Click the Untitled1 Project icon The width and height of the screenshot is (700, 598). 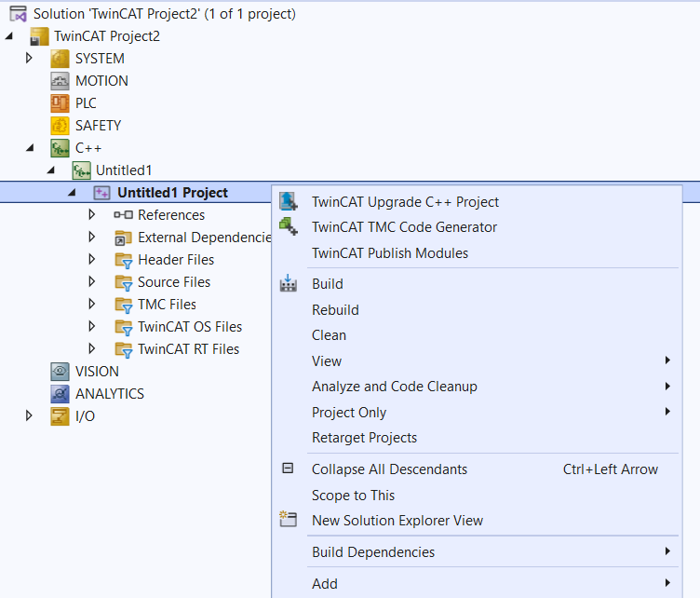point(101,193)
